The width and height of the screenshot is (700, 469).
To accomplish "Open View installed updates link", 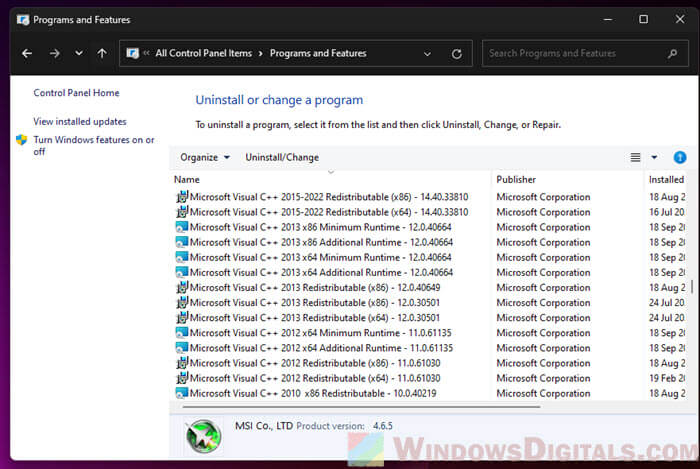I will click(x=80, y=121).
